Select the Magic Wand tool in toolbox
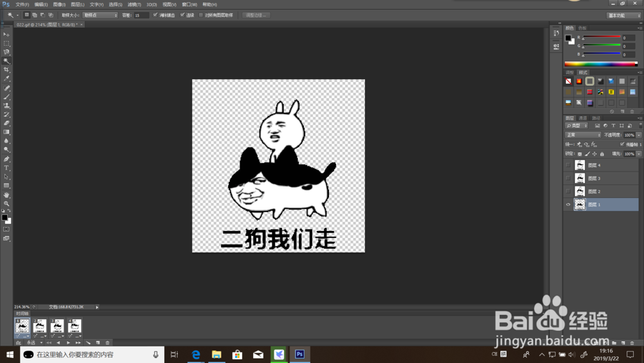Screen dimensions: 644x363 click(x=6, y=61)
